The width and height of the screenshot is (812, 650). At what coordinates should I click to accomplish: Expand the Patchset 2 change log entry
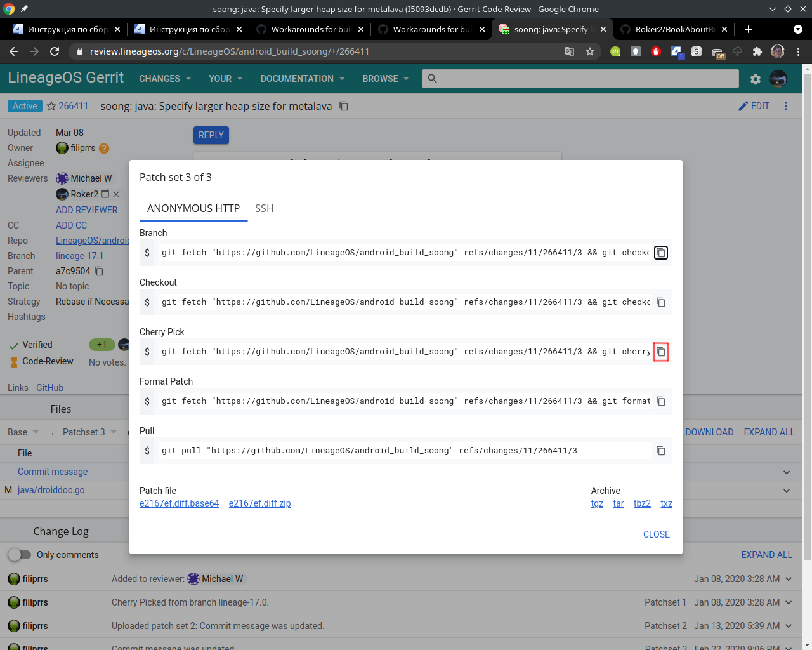point(789,626)
